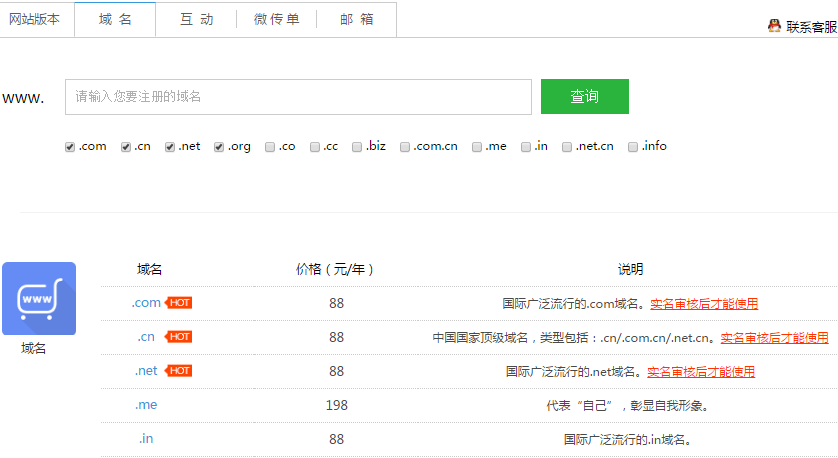838x458 pixels.
Task: Focus the domain name input field
Action: point(298,97)
